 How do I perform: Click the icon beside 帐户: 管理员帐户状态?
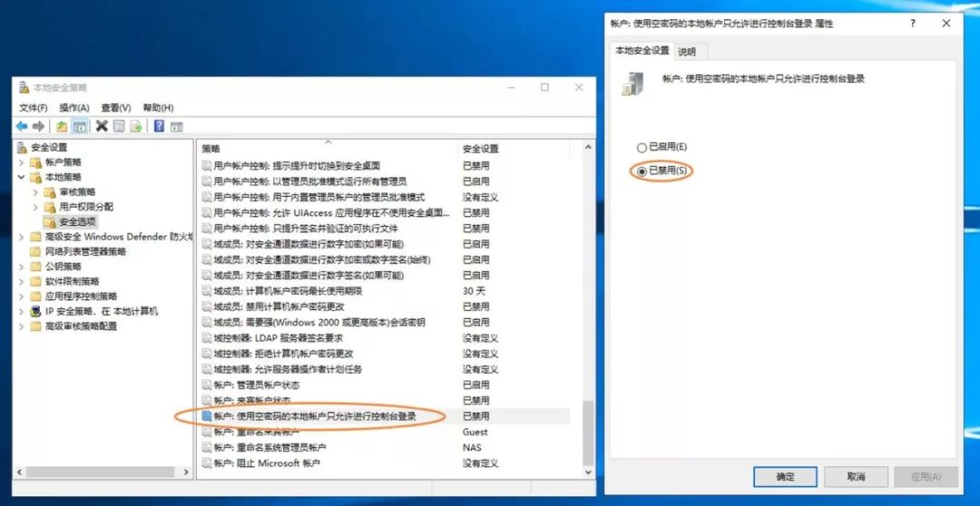point(207,384)
